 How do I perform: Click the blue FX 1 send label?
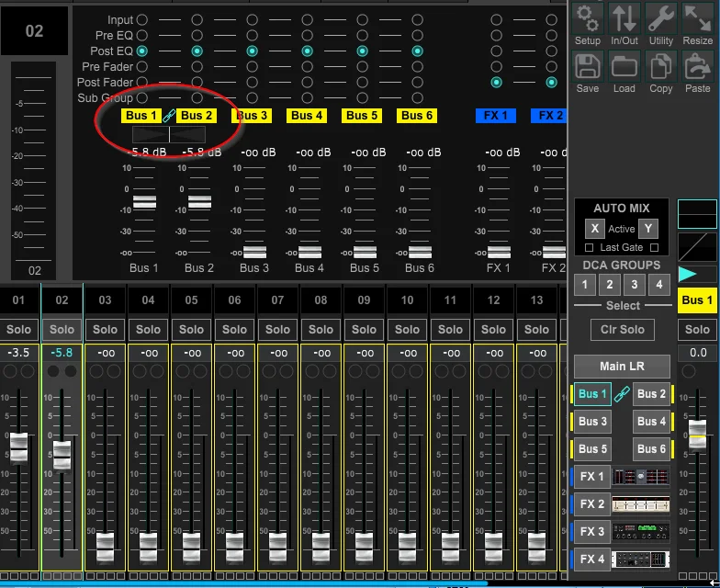point(496,116)
